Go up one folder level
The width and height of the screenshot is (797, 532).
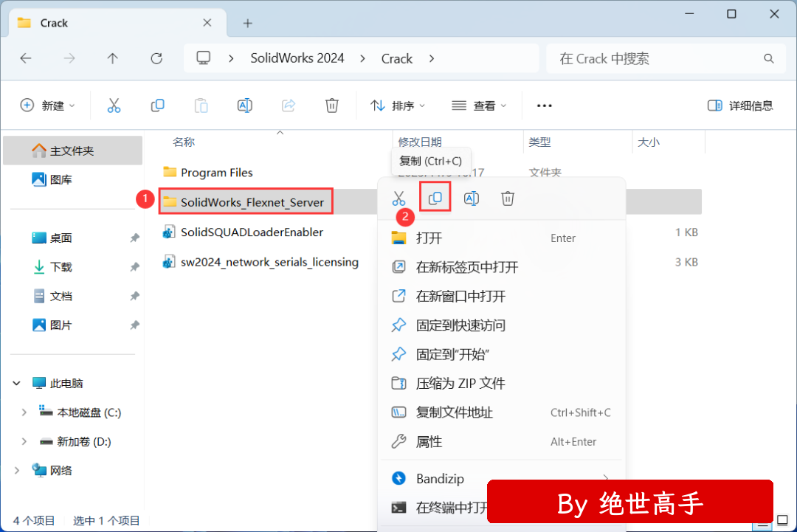pyautogui.click(x=112, y=58)
